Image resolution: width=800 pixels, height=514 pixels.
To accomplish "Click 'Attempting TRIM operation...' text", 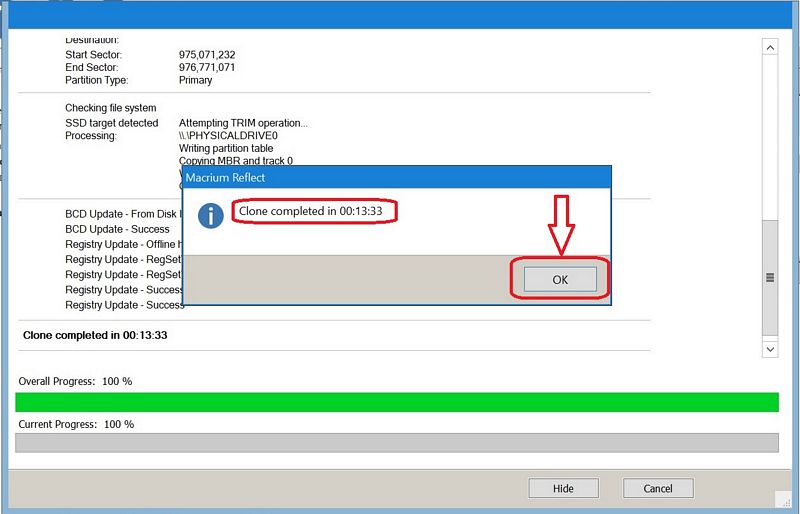I will coord(243,123).
